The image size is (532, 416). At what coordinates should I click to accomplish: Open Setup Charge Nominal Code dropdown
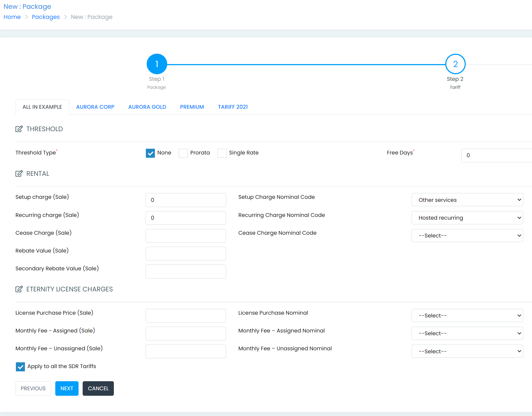[467, 200]
